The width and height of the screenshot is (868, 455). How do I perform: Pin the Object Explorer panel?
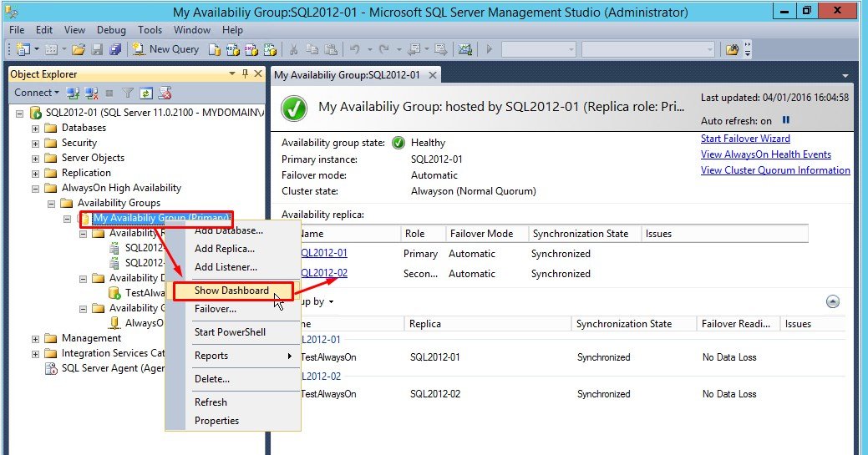(x=245, y=74)
